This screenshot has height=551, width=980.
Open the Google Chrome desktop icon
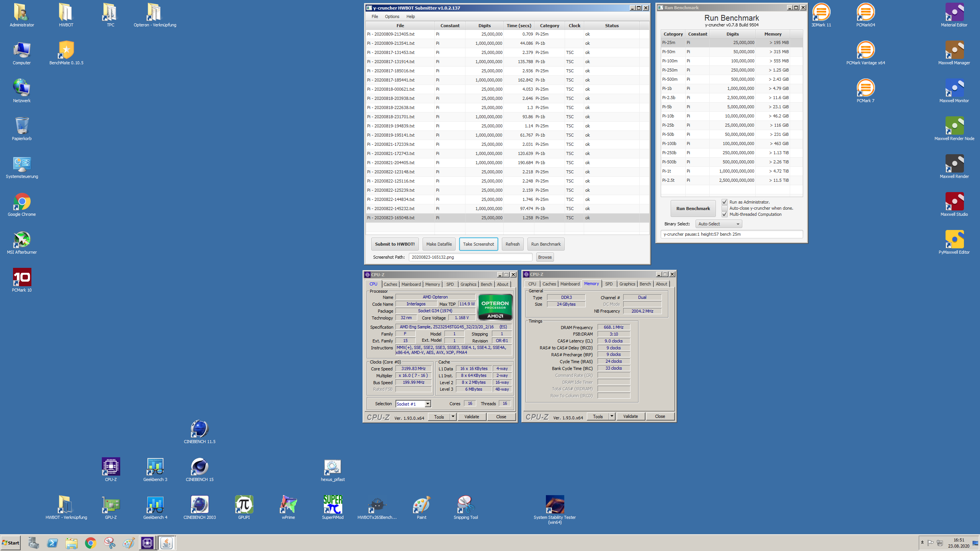[x=22, y=204]
